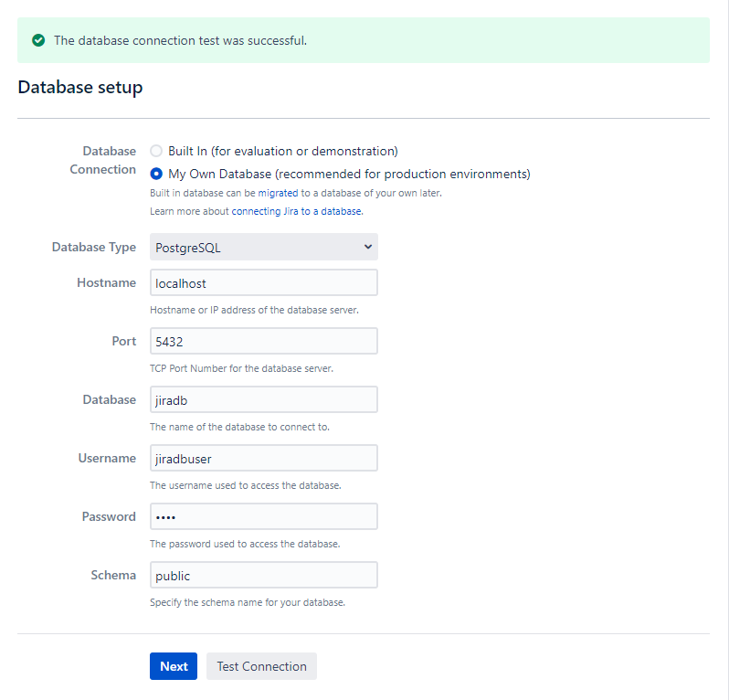Open the Database Type PostgreSQL dropdown
Image resolution: width=729 pixels, height=700 pixels.
click(264, 247)
